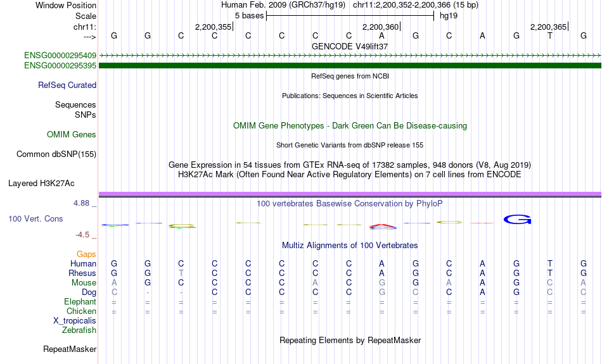Click the 2,200,360 position marker
The image size is (602, 364).
click(381, 27)
